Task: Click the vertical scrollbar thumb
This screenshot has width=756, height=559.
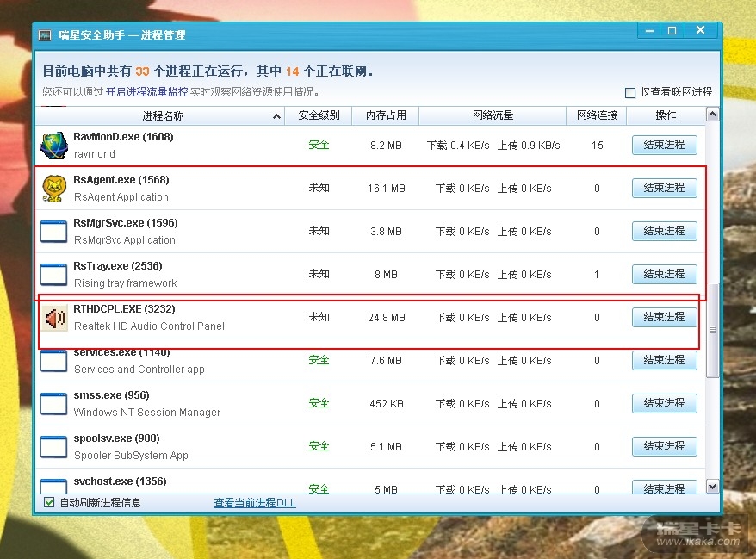Action: (x=712, y=330)
